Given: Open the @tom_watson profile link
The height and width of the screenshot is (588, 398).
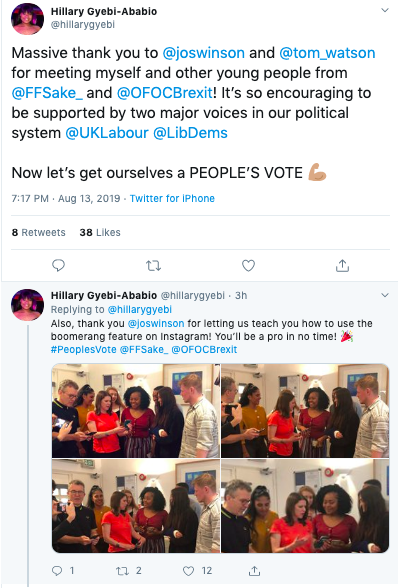Looking at the screenshot, I should pyautogui.click(x=327, y=53).
